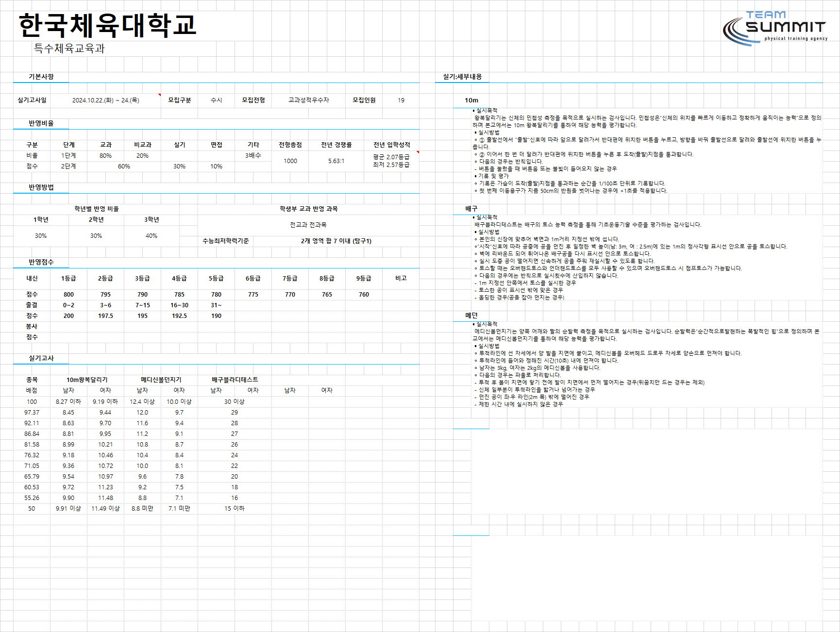The image size is (840, 632).
Task: Click the 배구 heading in details panel
Action: [471, 209]
